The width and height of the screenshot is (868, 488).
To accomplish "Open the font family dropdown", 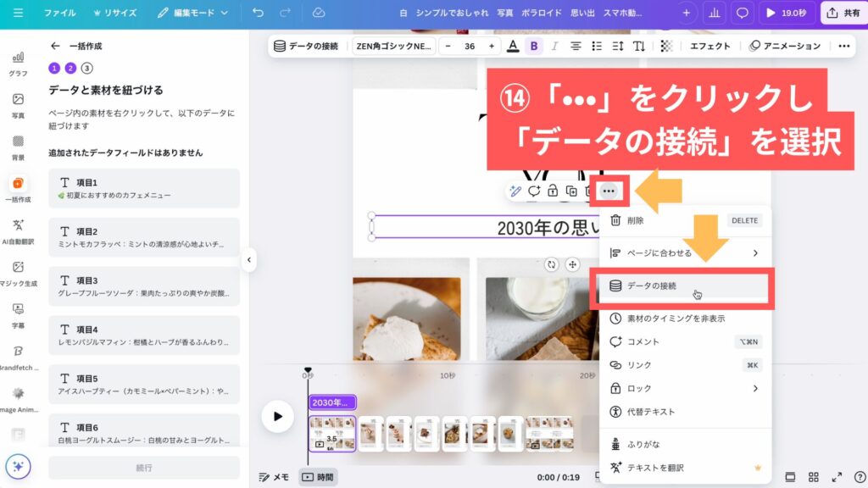I will point(393,47).
